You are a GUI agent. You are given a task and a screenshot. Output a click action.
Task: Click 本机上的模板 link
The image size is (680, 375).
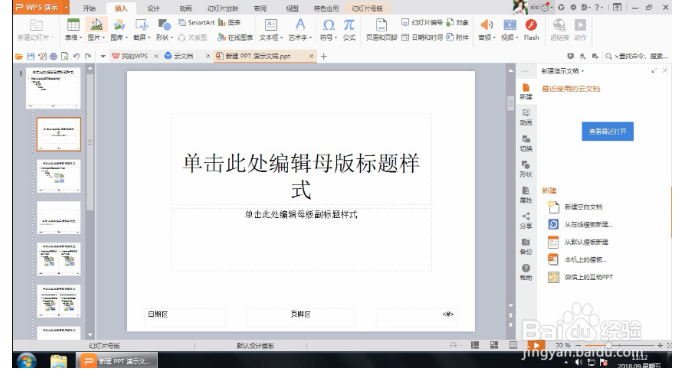tap(585, 259)
